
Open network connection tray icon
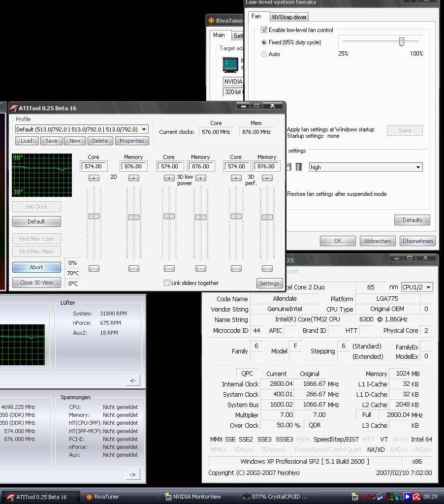(381, 497)
